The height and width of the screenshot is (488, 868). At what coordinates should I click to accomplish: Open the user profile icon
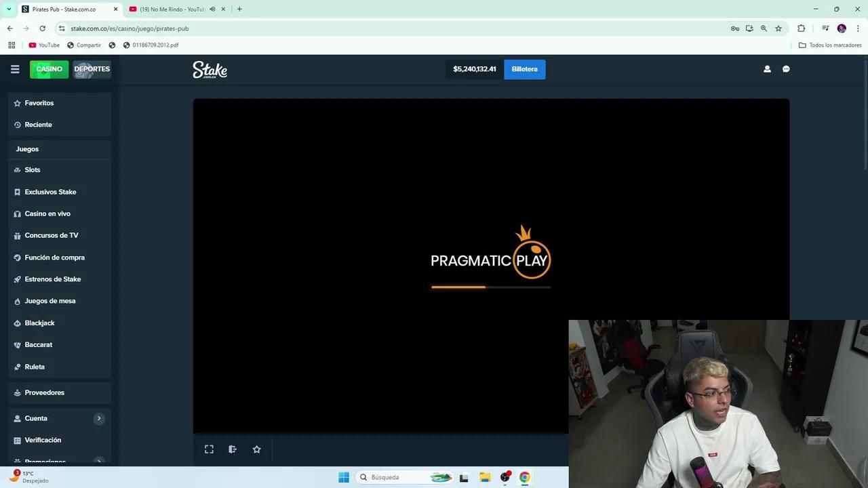pyautogui.click(x=767, y=69)
